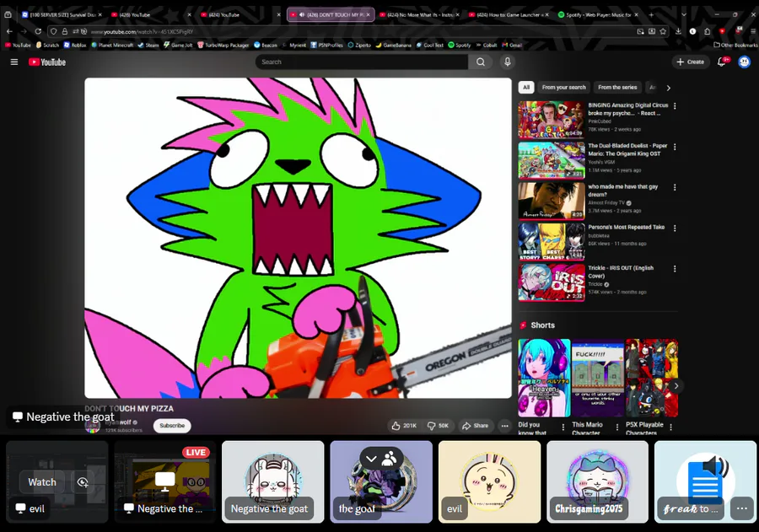Open the TurboWarp Packager bookmark
This screenshot has width=759, height=532.
pyautogui.click(x=223, y=45)
